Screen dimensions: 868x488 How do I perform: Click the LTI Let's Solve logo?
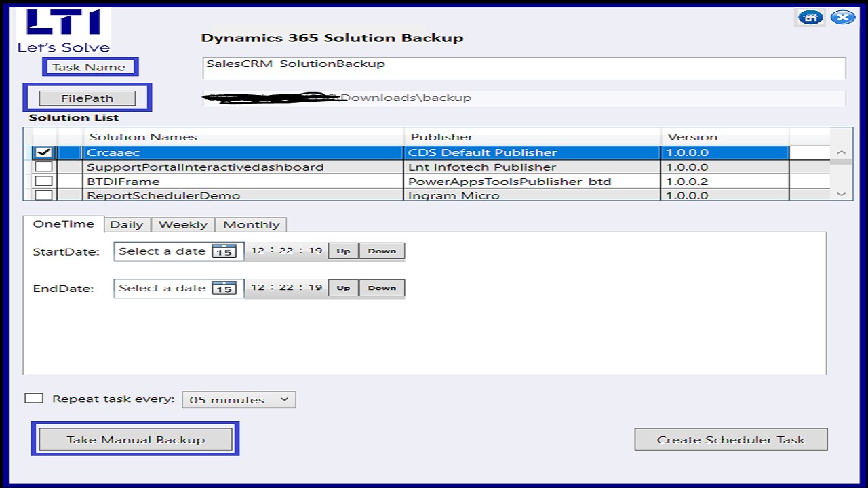tap(64, 31)
